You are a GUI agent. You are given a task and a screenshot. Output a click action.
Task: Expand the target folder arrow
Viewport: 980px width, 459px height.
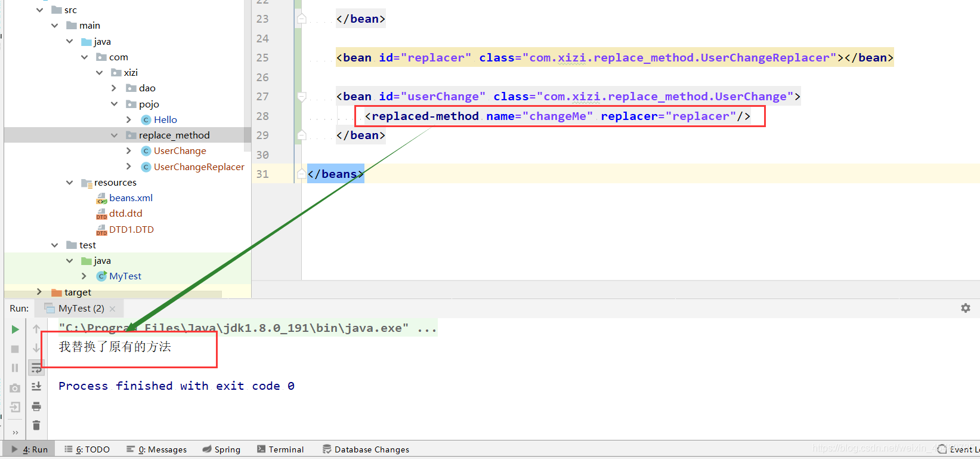click(39, 292)
